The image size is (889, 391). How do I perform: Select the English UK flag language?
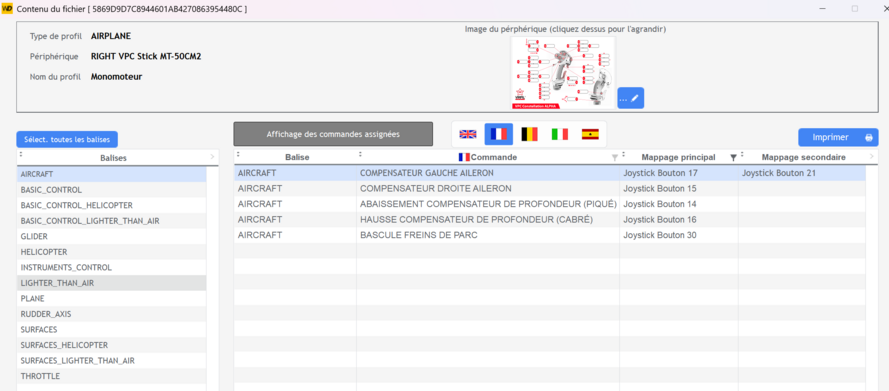(468, 134)
